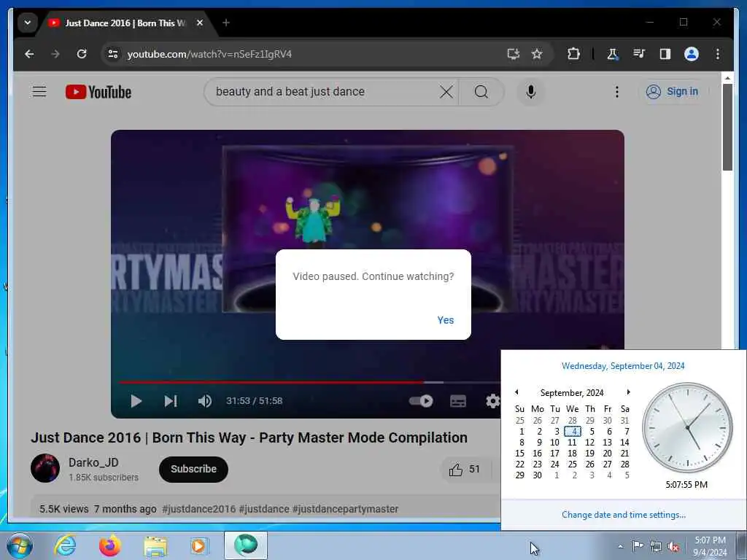Close the Just Dance 2016 tab
Image resolution: width=747 pixels, height=560 pixels.
(x=200, y=23)
